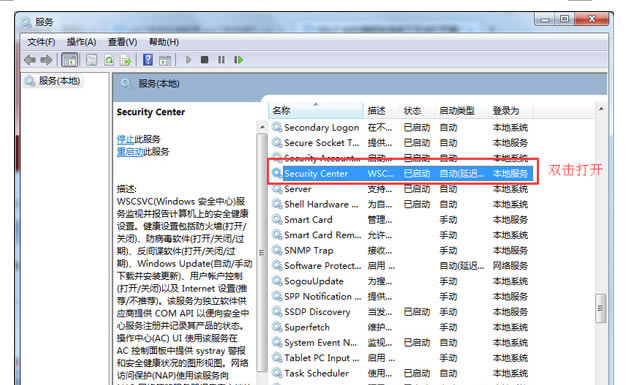Sort by the 登录为 column header

click(x=510, y=110)
